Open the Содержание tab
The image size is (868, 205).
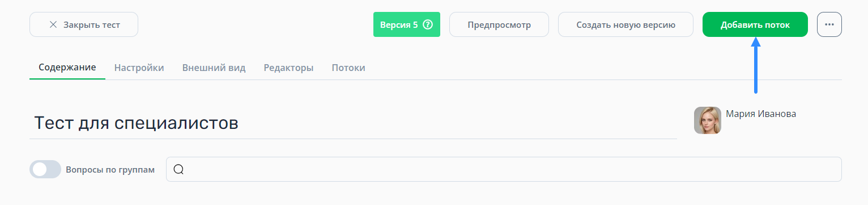click(x=67, y=68)
